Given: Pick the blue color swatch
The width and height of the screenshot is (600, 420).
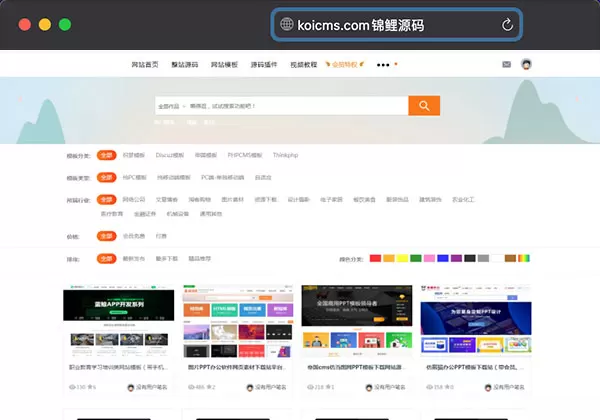Looking at the screenshot, I should (x=443, y=259).
